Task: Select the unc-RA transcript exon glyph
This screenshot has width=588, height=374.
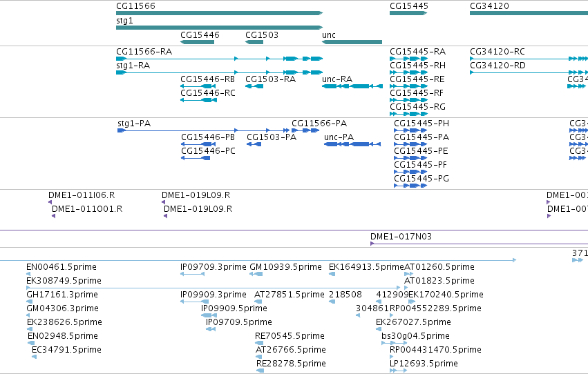Action: [352, 86]
